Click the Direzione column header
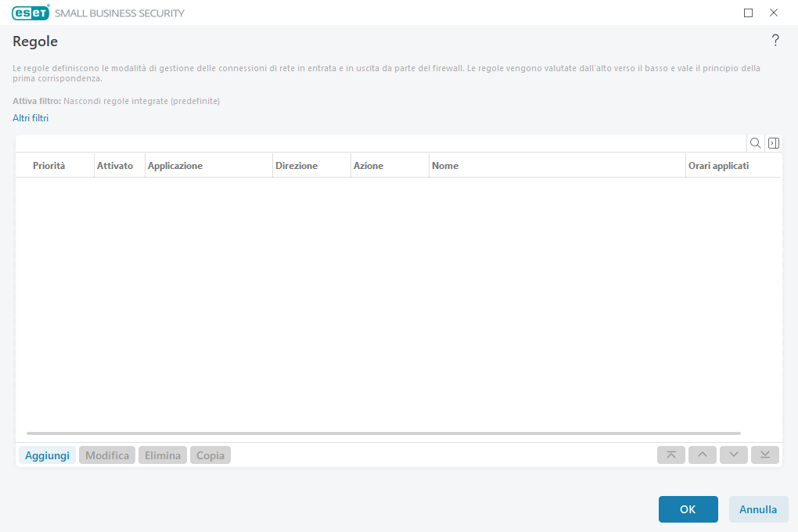Viewport: 798px width, 532px height. pyautogui.click(x=296, y=165)
